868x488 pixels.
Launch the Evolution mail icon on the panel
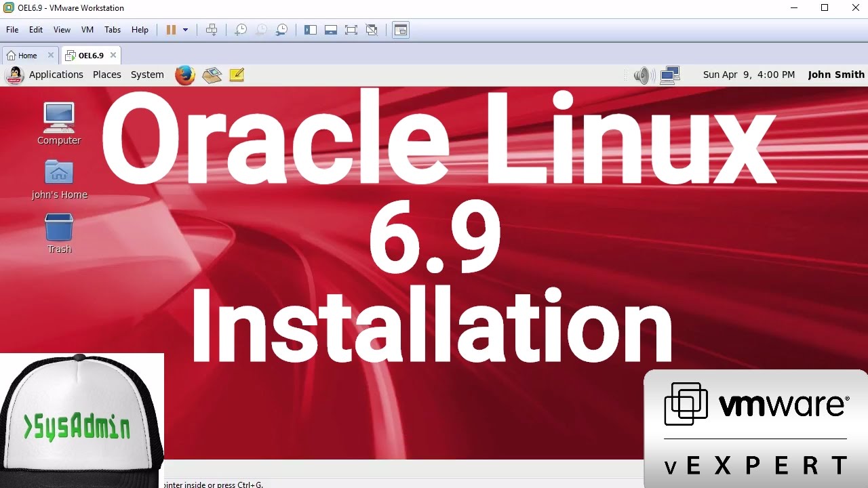212,75
